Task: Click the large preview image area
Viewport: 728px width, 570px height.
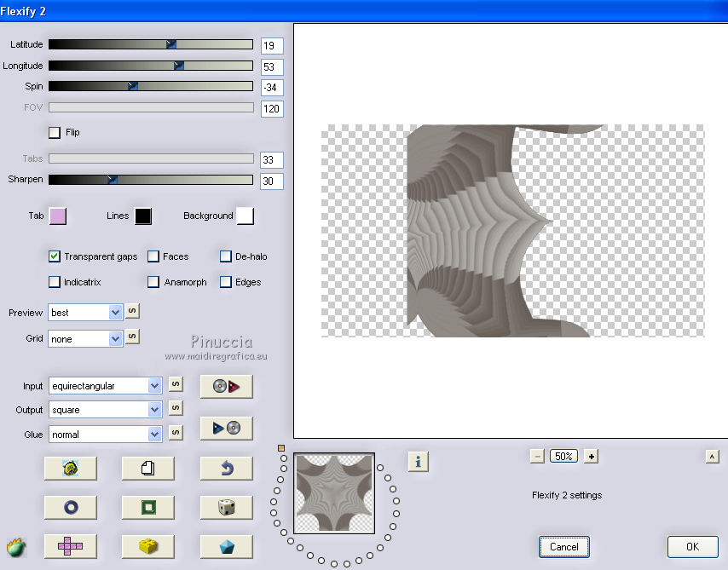Action: [x=512, y=231]
